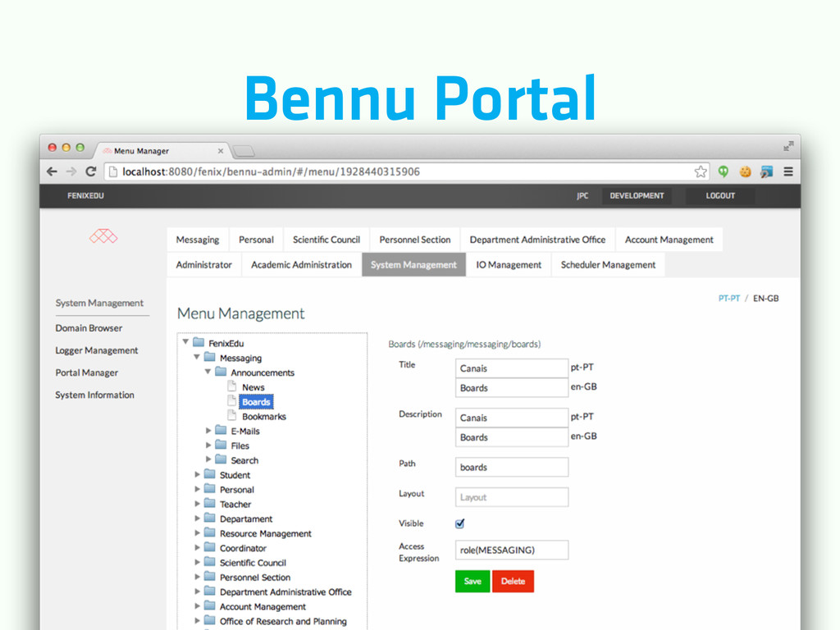Toggle fullscreen with the corner arrows icon
Screen dimensions: 840x630
pyautogui.click(x=788, y=146)
